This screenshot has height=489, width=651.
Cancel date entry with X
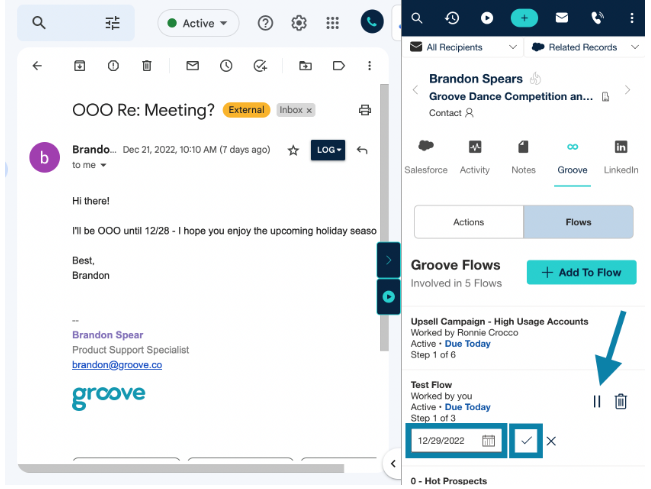pos(551,441)
